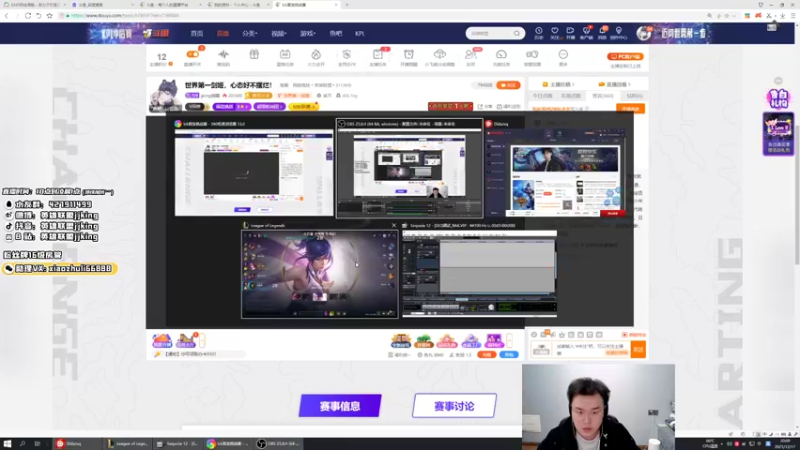Viewport: 800px width, 450px height.
Task: Open the 鱼吧 nav item
Action: (335, 33)
